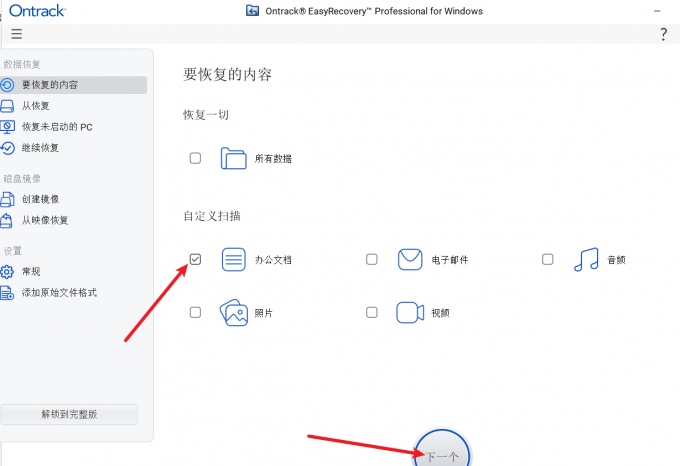Click the 电子邮件 envelope icon
Screen dimensions: 680x466
(x=410, y=259)
